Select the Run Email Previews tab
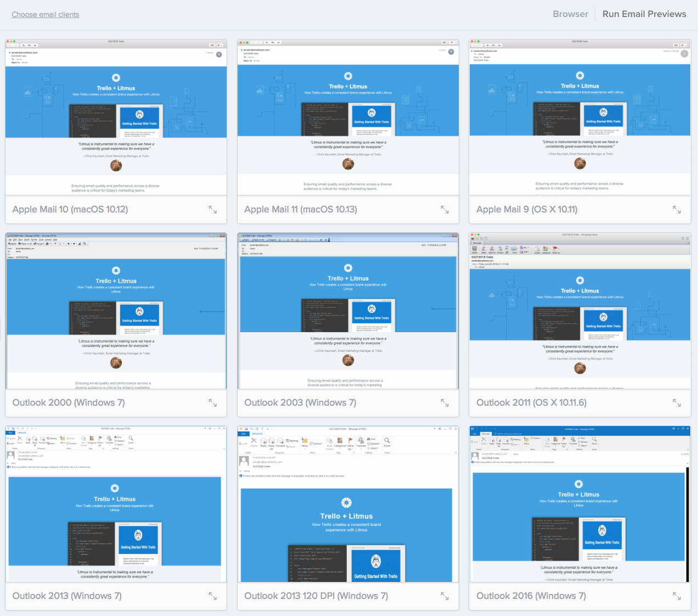Image resolution: width=698 pixels, height=616 pixels. (x=644, y=14)
